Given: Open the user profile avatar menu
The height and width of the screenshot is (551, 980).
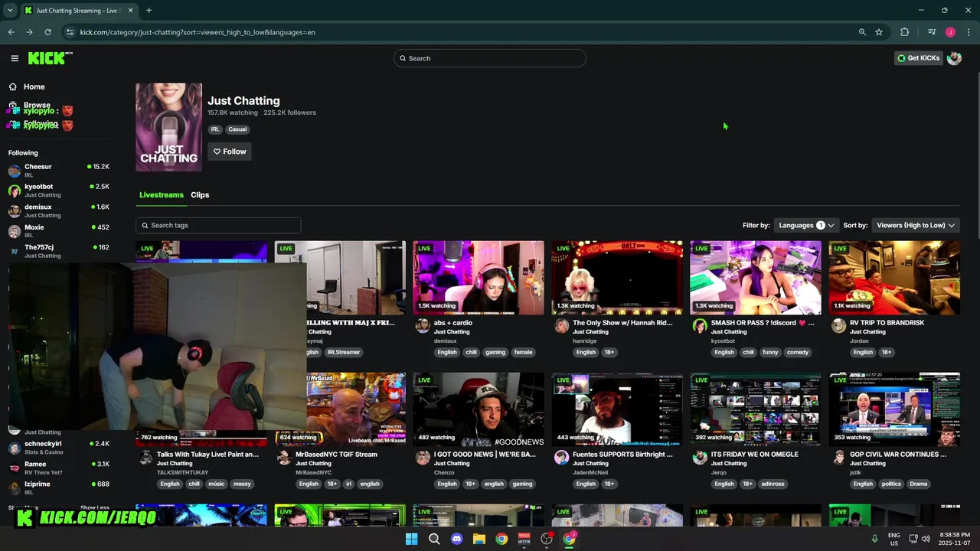Looking at the screenshot, I should tap(954, 58).
